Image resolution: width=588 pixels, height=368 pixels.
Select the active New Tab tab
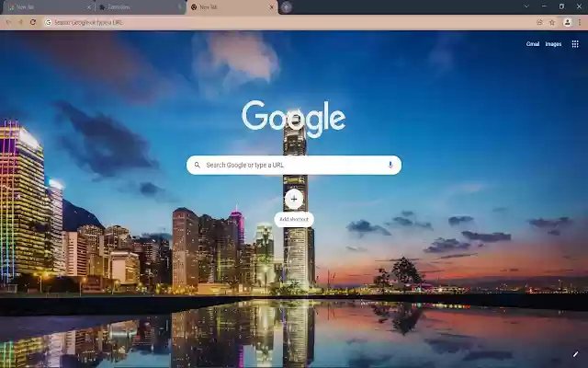click(x=232, y=7)
